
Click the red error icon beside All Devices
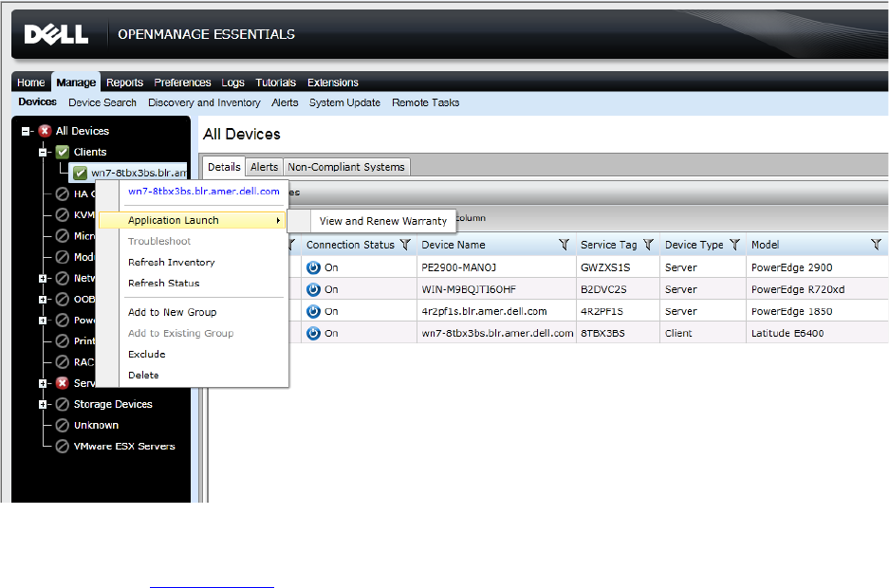point(46,131)
